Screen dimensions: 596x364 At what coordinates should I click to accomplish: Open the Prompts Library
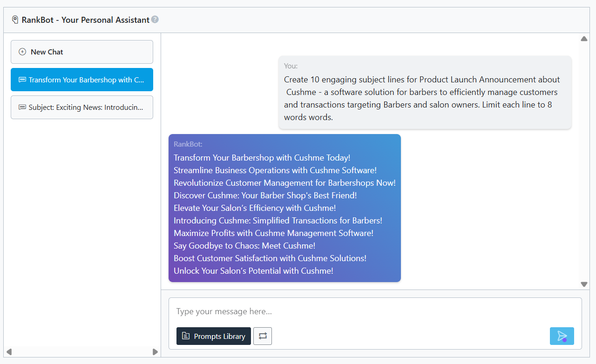tap(213, 336)
